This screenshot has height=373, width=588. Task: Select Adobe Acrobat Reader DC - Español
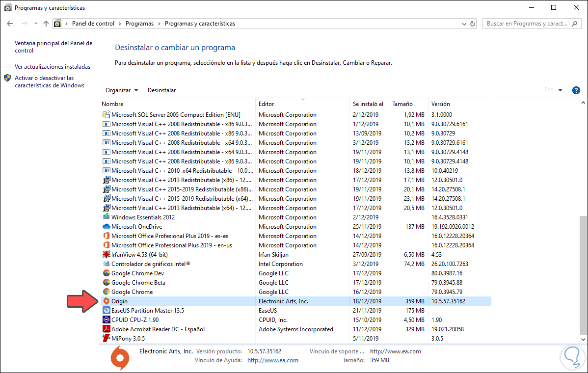[158, 329]
